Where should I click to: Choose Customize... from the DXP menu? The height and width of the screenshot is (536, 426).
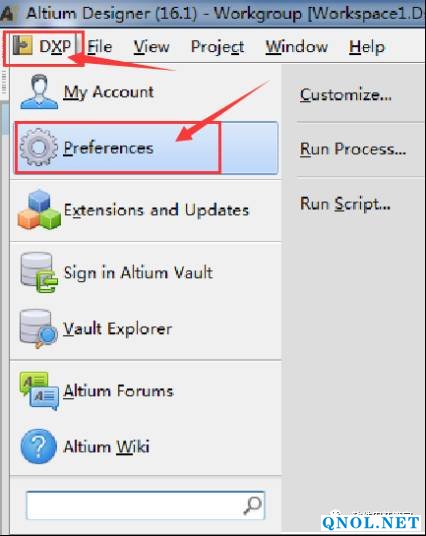pyautogui.click(x=346, y=95)
